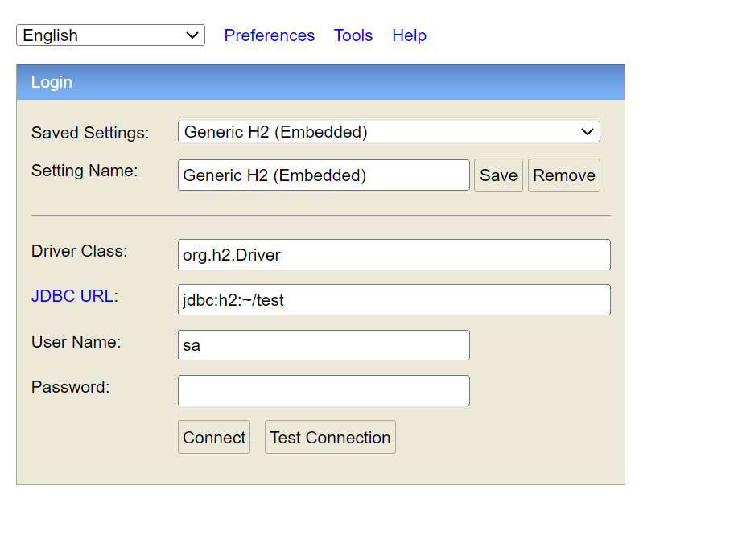Expand the Saved Settings dropdown

389,132
